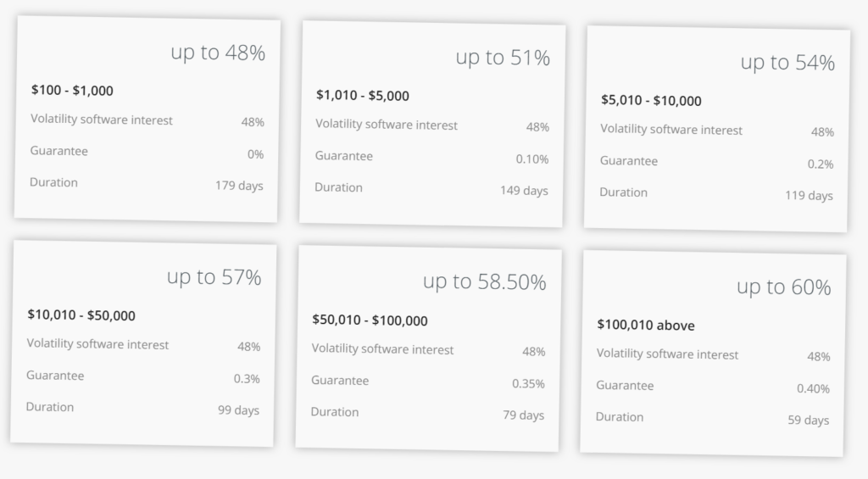Click the 'up to 60%' plan heading
The image size is (868, 479).
783,287
